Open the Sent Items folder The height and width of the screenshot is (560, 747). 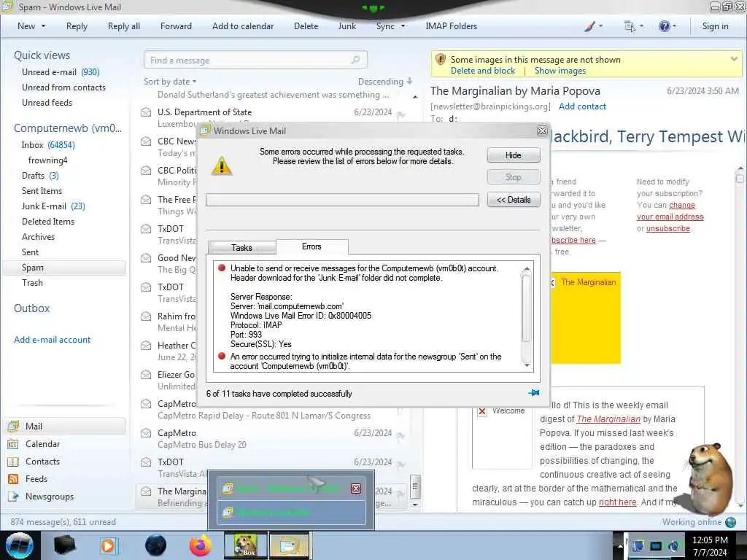[x=42, y=190]
